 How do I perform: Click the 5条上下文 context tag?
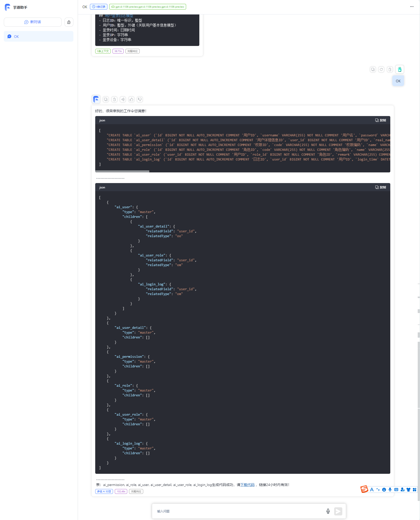click(x=103, y=51)
